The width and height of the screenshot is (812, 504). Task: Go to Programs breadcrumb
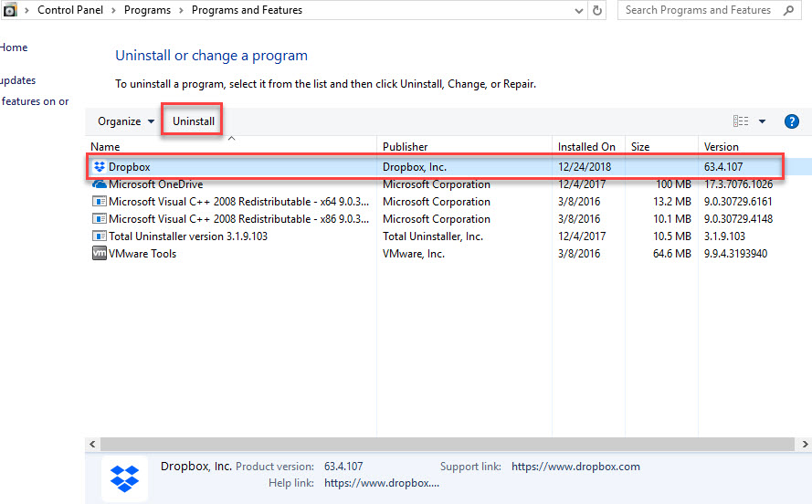148,10
